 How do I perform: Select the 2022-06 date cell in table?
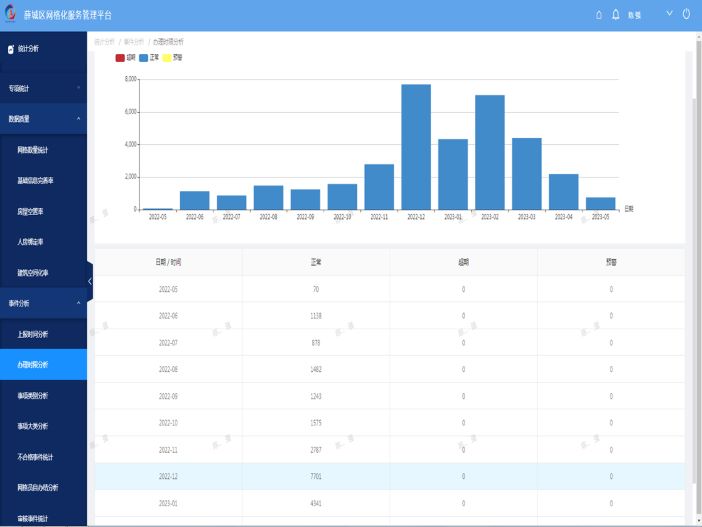pos(168,316)
